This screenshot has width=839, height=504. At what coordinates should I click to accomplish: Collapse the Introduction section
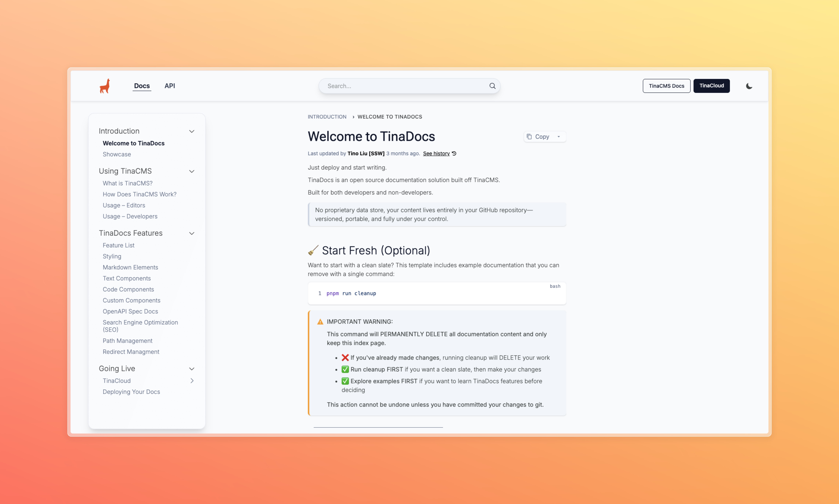coord(192,131)
